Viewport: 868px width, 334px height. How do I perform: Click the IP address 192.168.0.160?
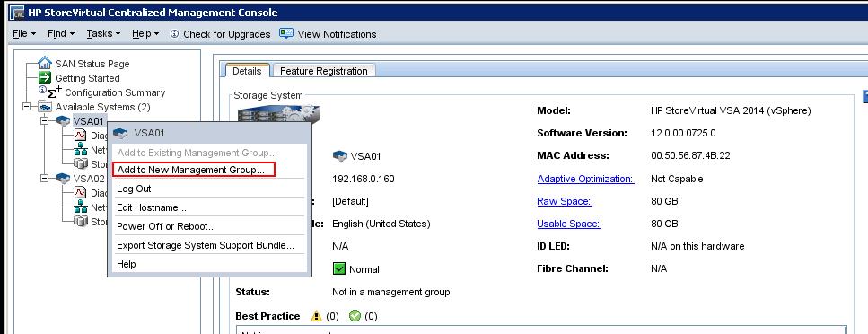(364, 179)
